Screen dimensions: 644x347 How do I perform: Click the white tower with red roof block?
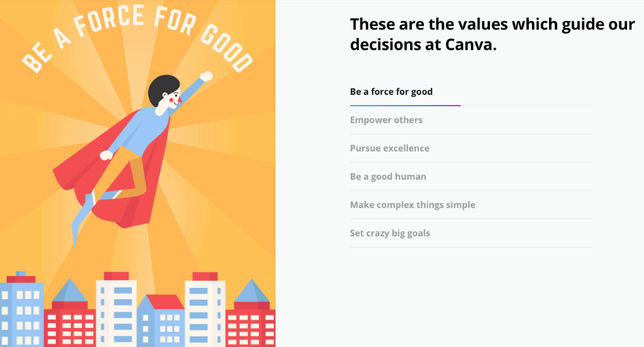[x=116, y=309]
